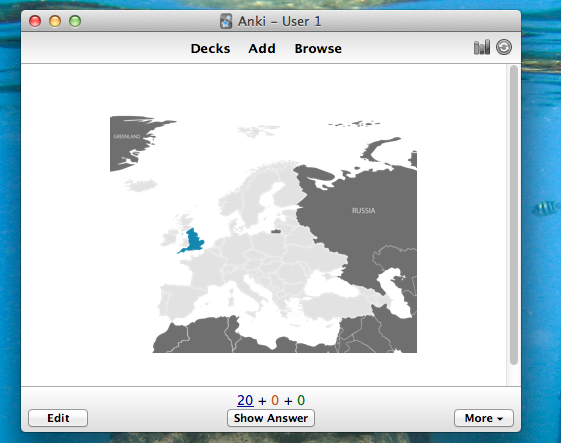Click the blue new-cards count 20
This screenshot has width=561, height=443.
point(245,400)
